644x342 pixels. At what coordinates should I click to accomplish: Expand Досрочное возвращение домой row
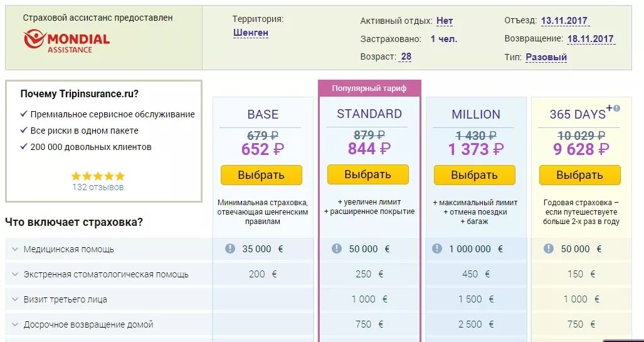pyautogui.click(x=16, y=324)
